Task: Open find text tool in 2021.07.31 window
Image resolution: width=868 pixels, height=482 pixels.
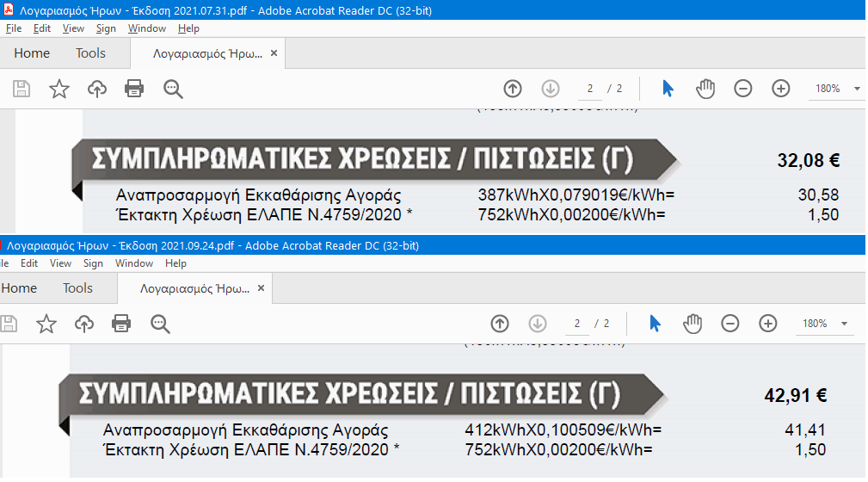Action: click(x=173, y=89)
